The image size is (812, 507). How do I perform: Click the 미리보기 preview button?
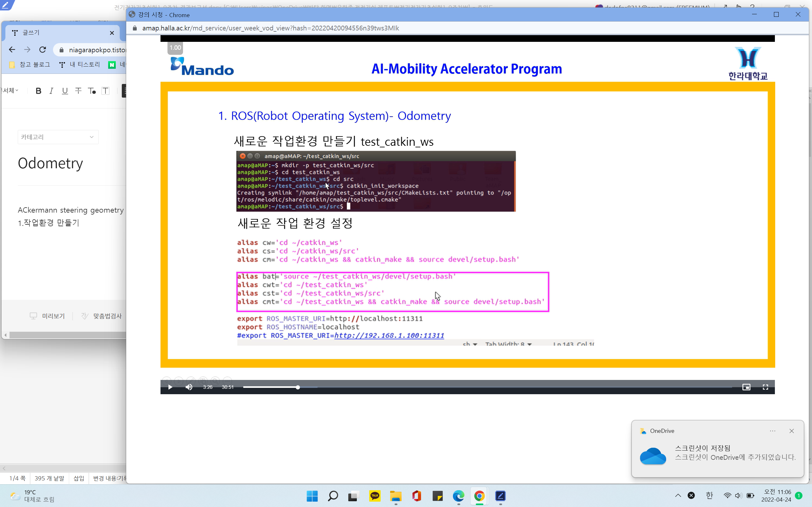pos(48,316)
